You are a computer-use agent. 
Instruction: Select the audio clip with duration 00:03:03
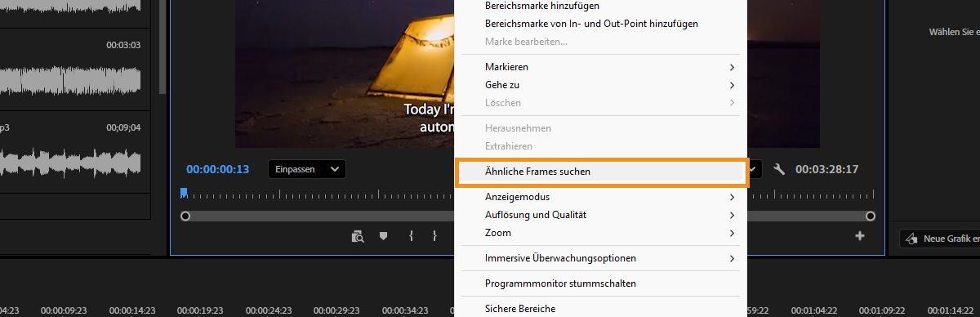click(x=75, y=69)
